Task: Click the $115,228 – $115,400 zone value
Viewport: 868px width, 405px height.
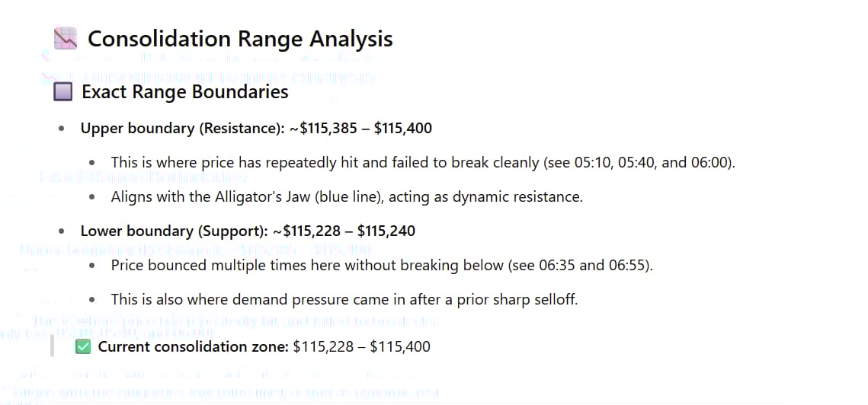Action: point(362,347)
